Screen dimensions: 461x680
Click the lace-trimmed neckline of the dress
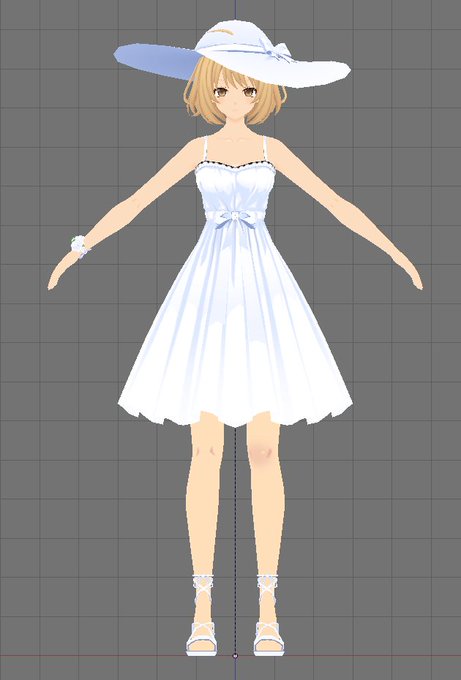(x=235, y=165)
